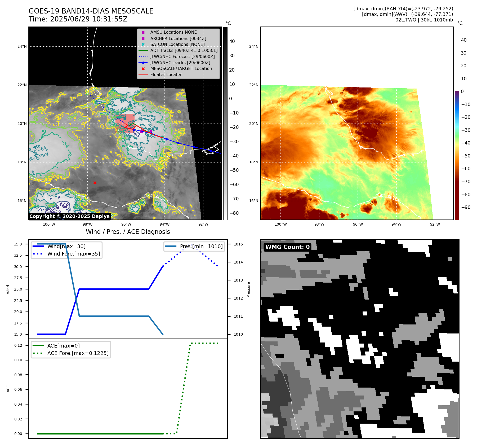
Task: Click the BAND14 dmax/dmin values text
Action: click(403, 9)
